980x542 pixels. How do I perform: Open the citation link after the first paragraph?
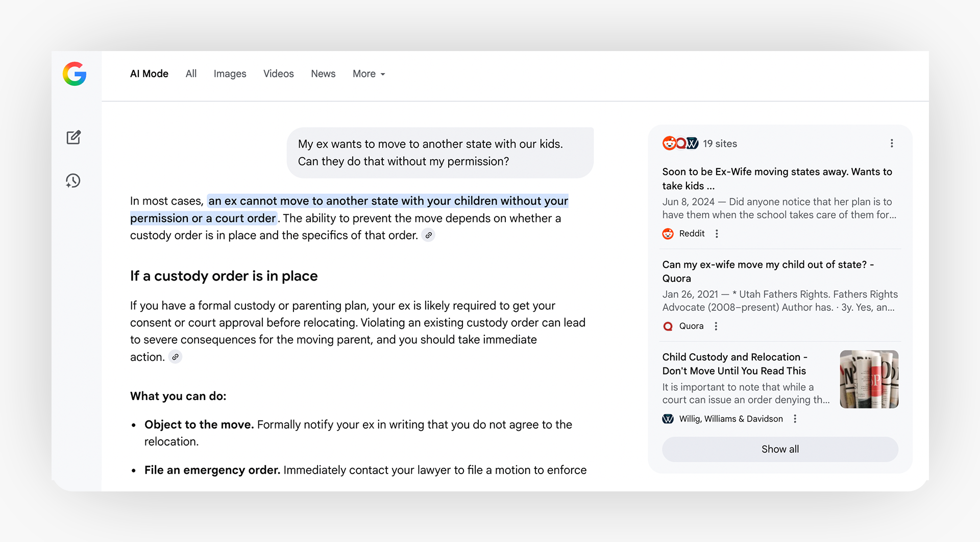tap(428, 235)
